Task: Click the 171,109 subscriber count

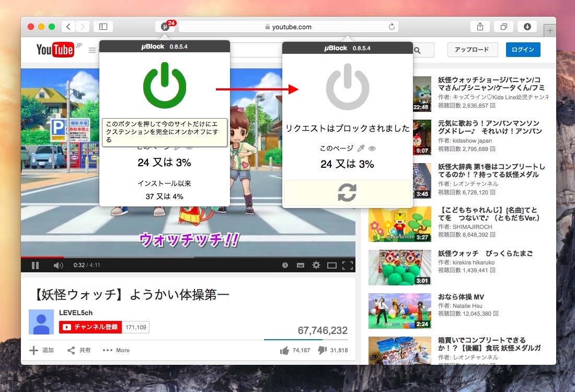Action: coord(136,327)
